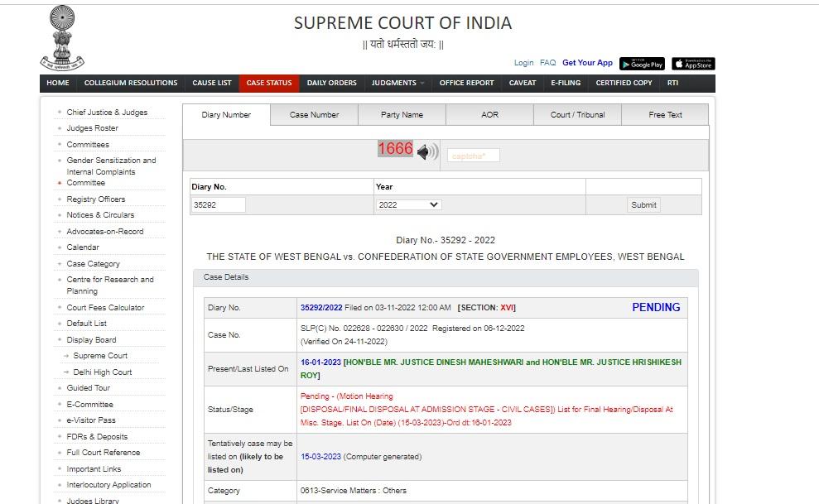
Task: Click the Diary No. input field
Action: 219,204
